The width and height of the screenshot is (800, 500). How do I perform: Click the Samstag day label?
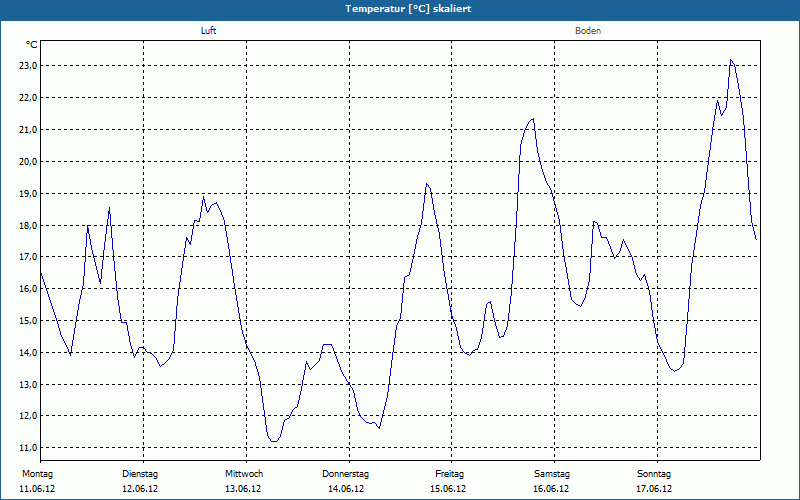[x=552, y=474]
